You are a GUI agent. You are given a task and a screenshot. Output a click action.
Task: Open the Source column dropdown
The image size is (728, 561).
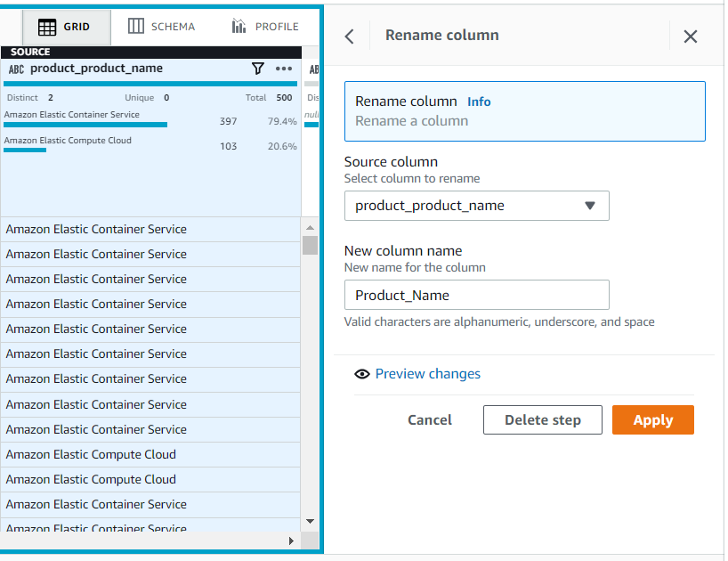(x=589, y=206)
